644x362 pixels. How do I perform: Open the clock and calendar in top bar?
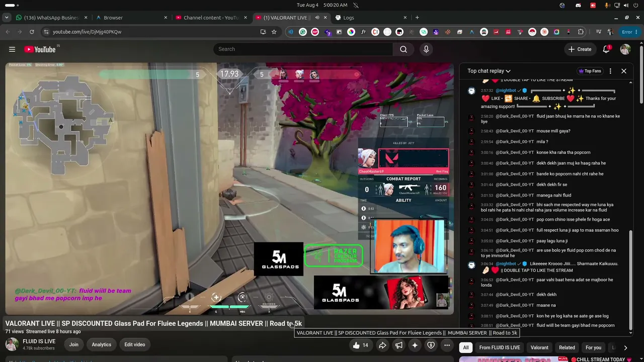322,5
